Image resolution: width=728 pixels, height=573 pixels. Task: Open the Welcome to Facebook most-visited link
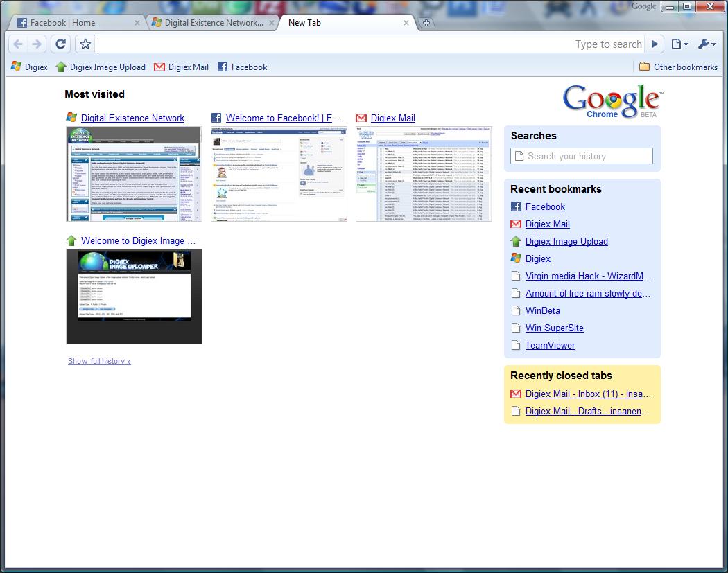point(283,118)
